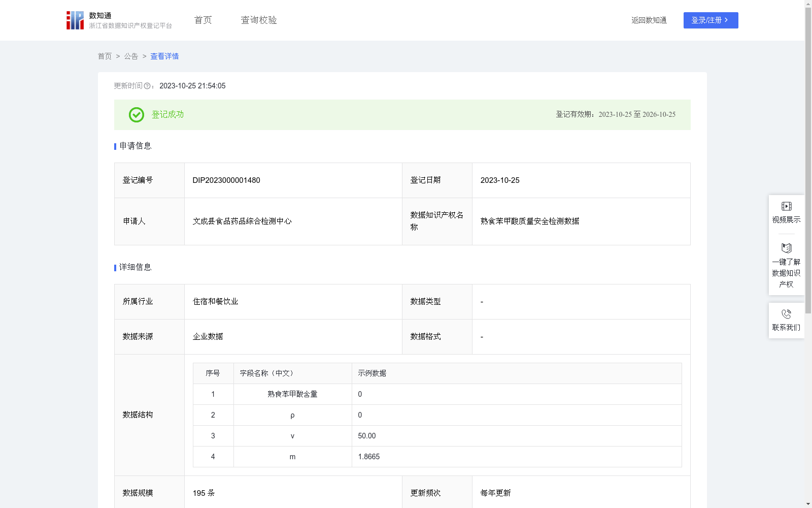The width and height of the screenshot is (812, 508).
Task: Click the field name 熟食苯甲酸含量
Action: [292, 394]
